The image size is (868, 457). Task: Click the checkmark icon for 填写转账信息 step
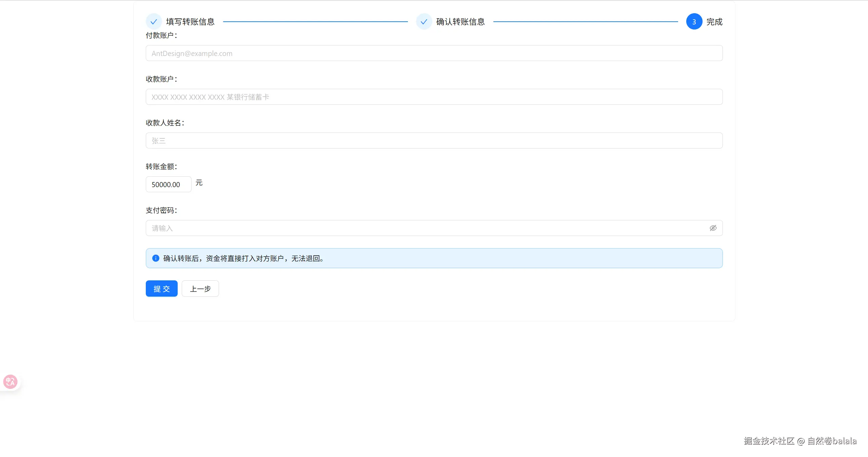154,22
